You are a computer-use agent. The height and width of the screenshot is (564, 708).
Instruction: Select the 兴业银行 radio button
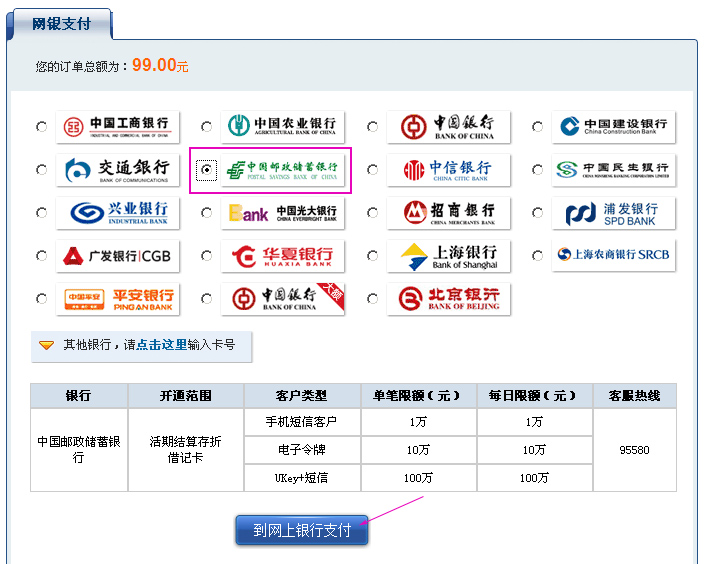coord(42,213)
